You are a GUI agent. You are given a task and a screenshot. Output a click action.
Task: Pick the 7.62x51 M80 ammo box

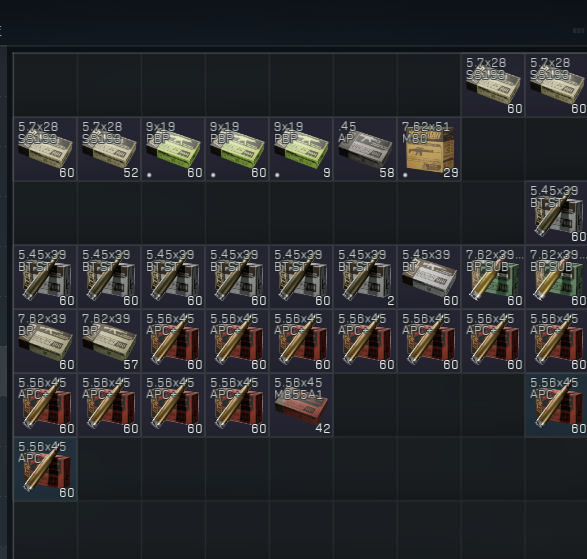point(429,149)
